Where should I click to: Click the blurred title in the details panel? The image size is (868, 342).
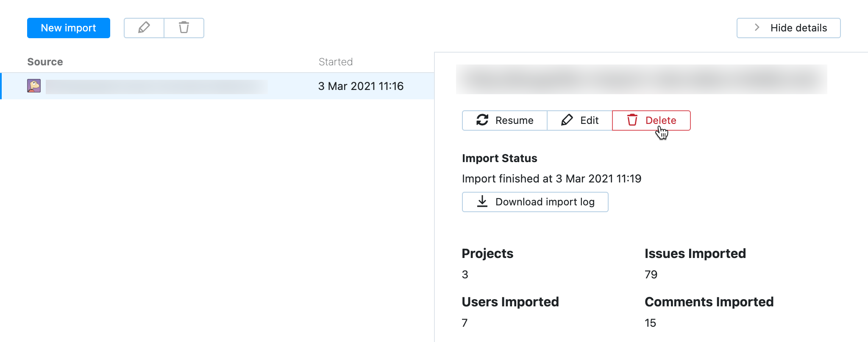pyautogui.click(x=641, y=79)
